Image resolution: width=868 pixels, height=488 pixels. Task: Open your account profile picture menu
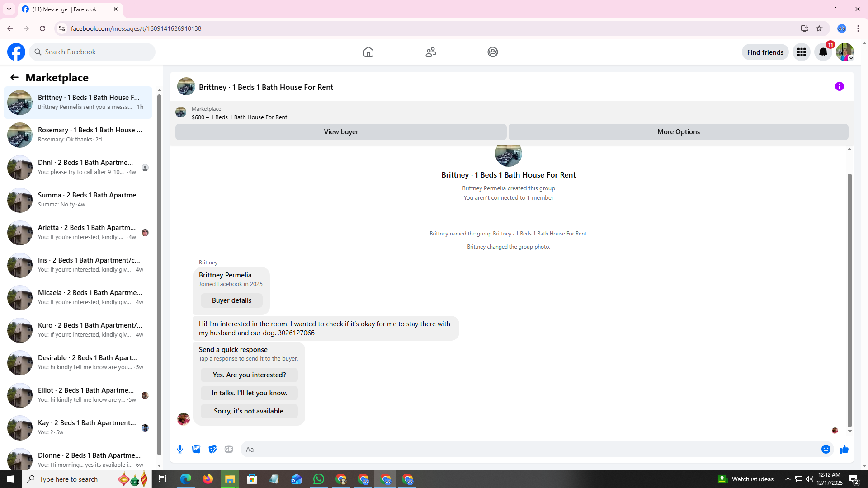(845, 52)
